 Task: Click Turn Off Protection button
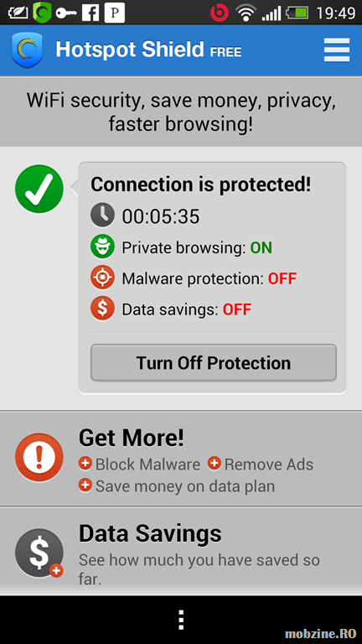tap(214, 362)
